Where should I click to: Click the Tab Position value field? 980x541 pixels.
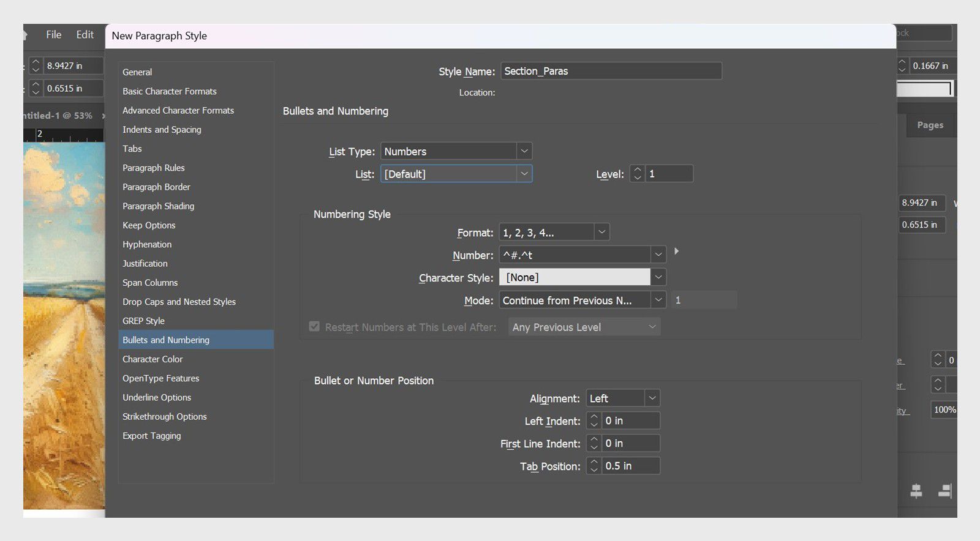(631, 466)
